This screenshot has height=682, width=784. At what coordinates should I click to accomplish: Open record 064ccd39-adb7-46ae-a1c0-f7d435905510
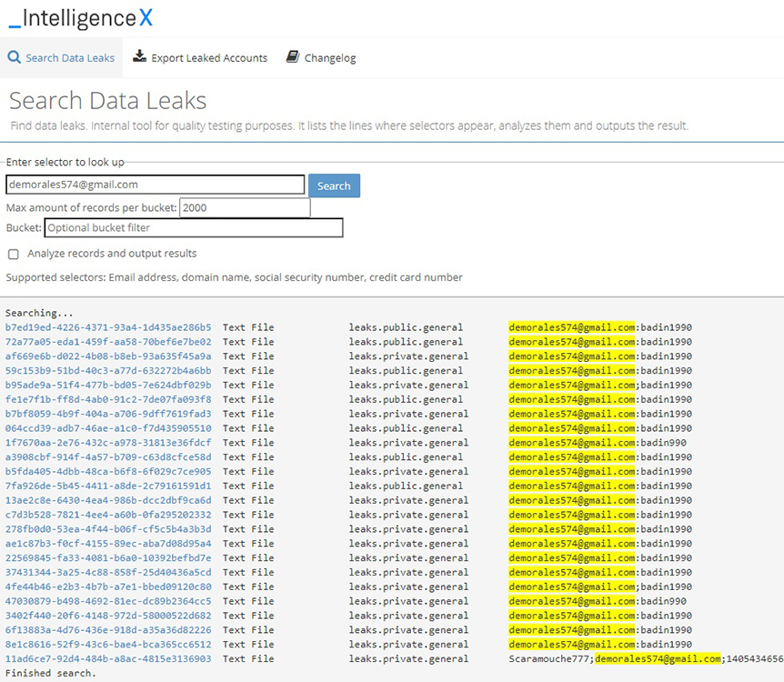click(x=108, y=428)
